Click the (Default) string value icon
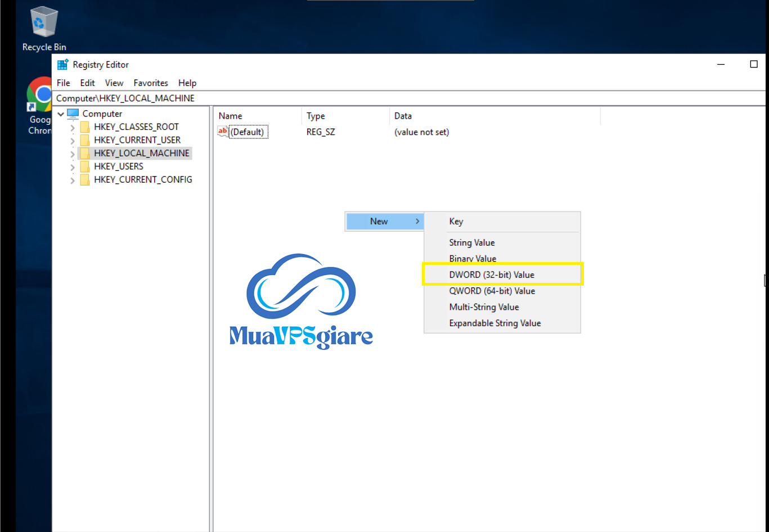The image size is (769, 532). pyautogui.click(x=223, y=132)
